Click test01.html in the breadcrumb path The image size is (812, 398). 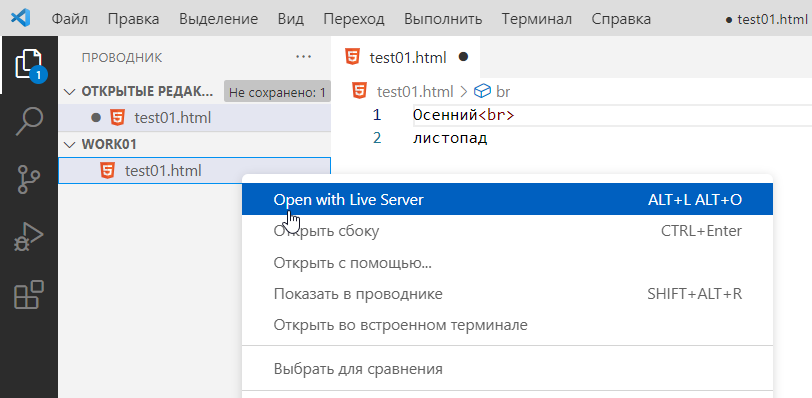[415, 92]
